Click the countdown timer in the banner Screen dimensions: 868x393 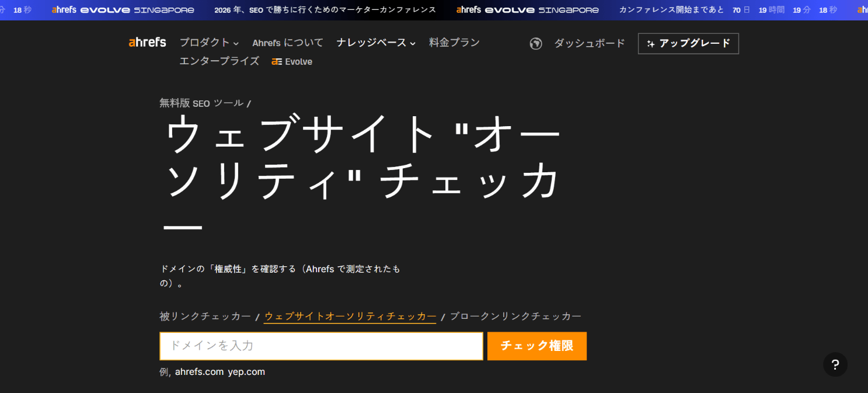tap(785, 9)
